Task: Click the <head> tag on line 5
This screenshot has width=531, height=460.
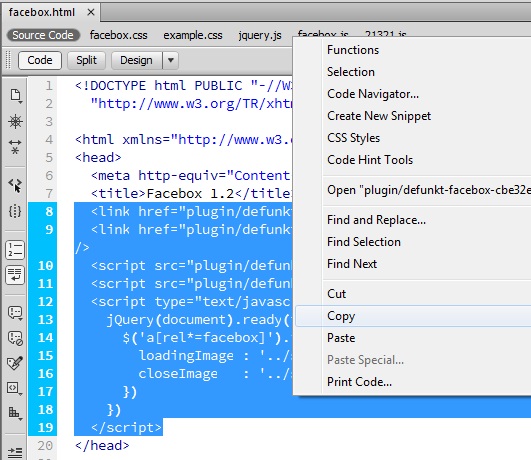Action: pyautogui.click(x=98, y=158)
